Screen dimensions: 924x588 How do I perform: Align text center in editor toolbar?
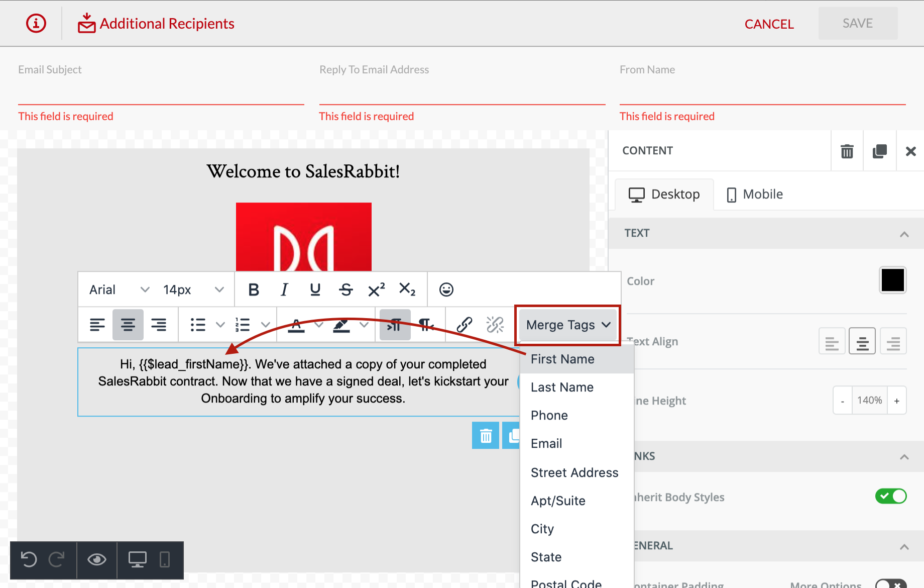point(128,325)
